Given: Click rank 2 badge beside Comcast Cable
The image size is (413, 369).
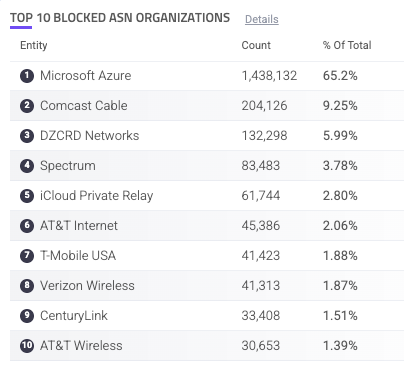Looking at the screenshot, I should pos(27,106).
